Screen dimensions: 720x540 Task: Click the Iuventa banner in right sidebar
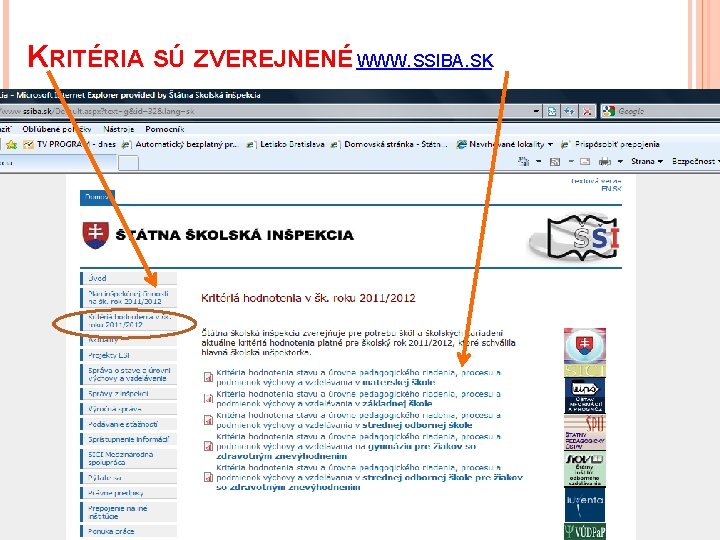coord(585,504)
